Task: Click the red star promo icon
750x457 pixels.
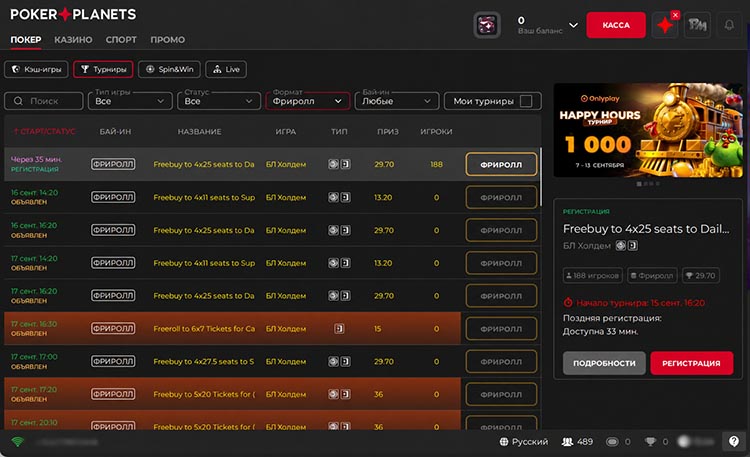Action: [x=665, y=25]
